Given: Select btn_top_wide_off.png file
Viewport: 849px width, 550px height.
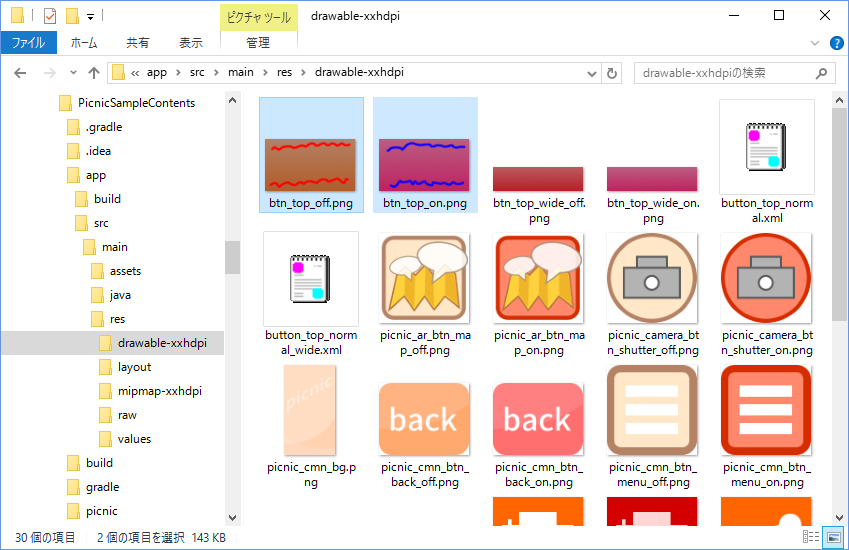Looking at the screenshot, I should point(538,179).
